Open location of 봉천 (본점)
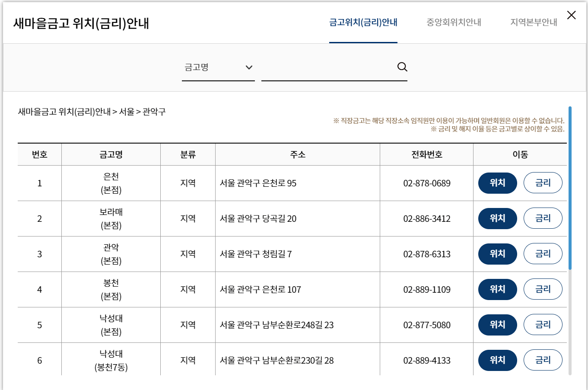The image size is (588, 390). pos(498,289)
